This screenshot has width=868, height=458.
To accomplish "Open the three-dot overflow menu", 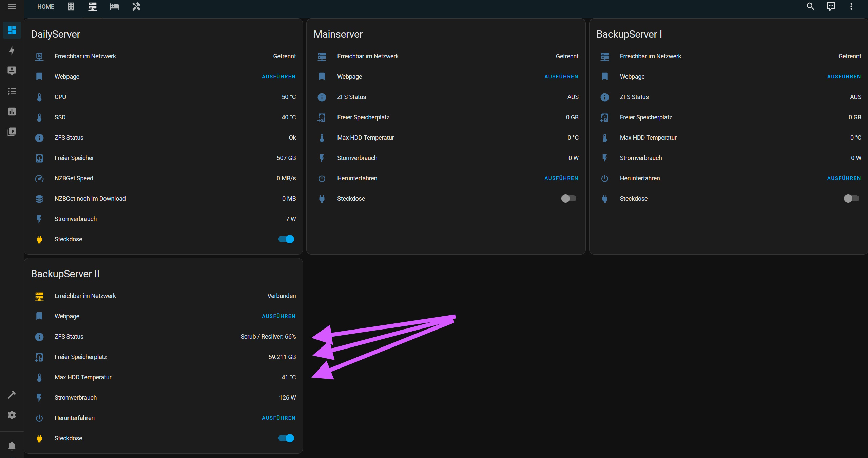I will click(x=851, y=6).
